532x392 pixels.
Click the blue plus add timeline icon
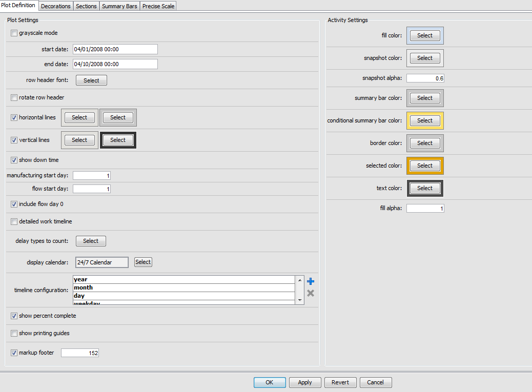click(x=310, y=281)
